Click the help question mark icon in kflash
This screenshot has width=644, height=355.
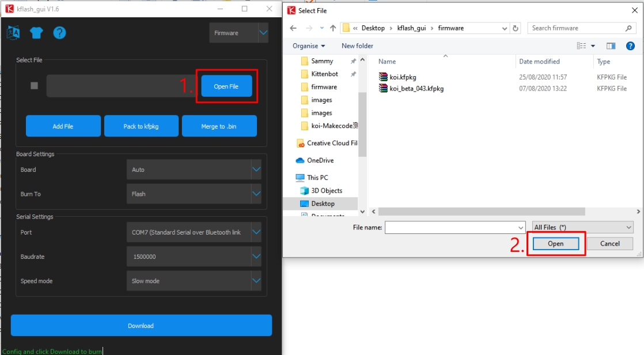[59, 33]
